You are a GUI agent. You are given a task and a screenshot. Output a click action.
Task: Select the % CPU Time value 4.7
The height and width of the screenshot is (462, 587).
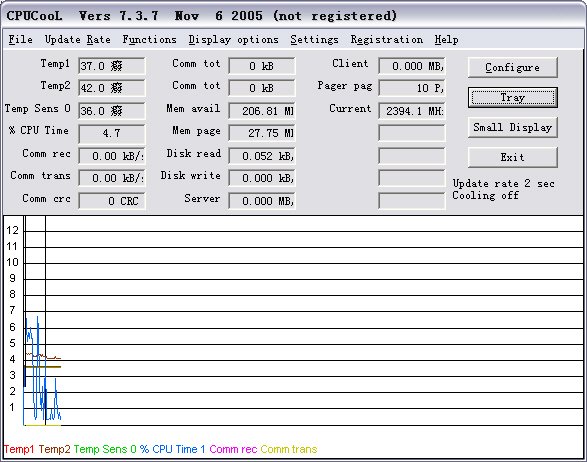(112, 133)
